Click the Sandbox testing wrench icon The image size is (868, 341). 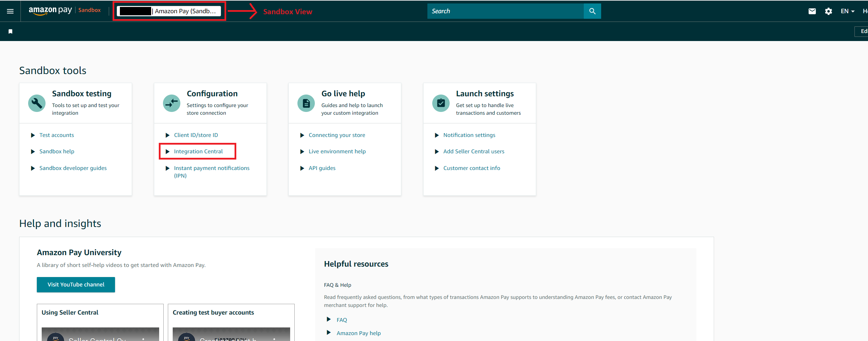coord(37,103)
